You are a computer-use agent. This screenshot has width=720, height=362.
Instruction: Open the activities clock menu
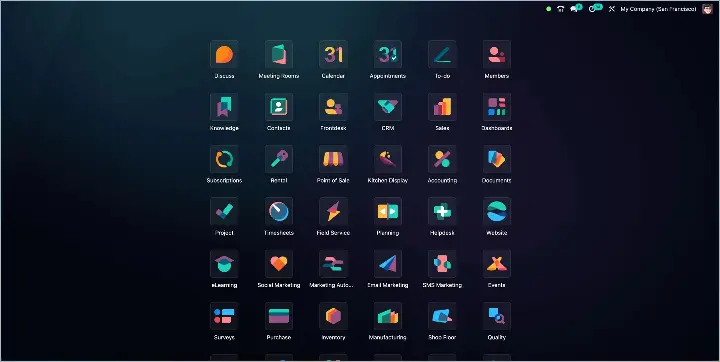[x=595, y=8]
